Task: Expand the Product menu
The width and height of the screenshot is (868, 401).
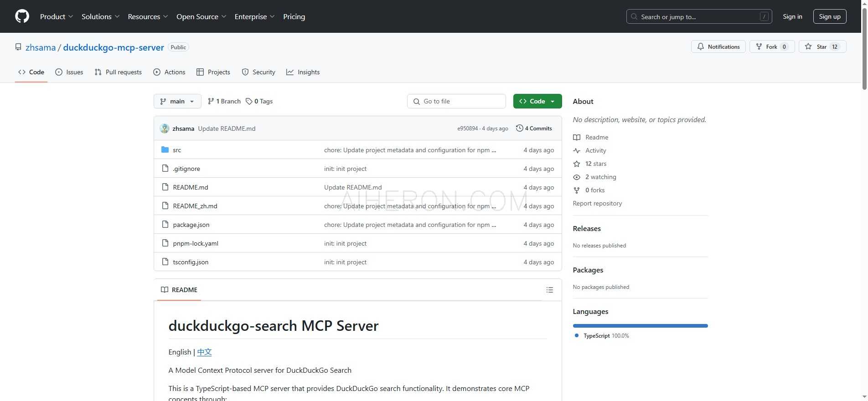Action: pos(57,16)
